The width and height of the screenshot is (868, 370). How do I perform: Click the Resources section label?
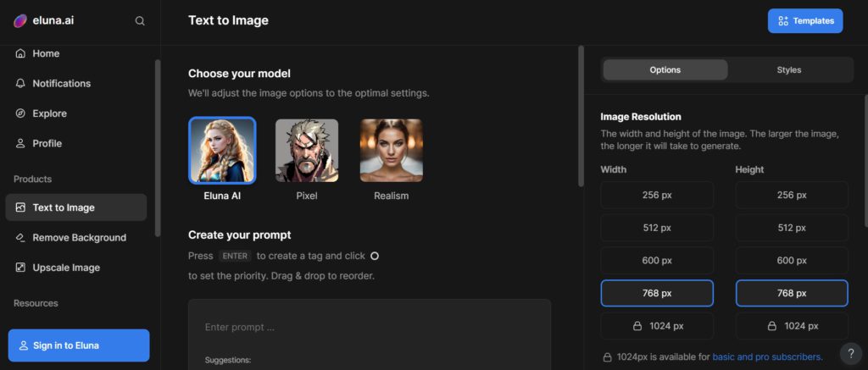click(36, 303)
